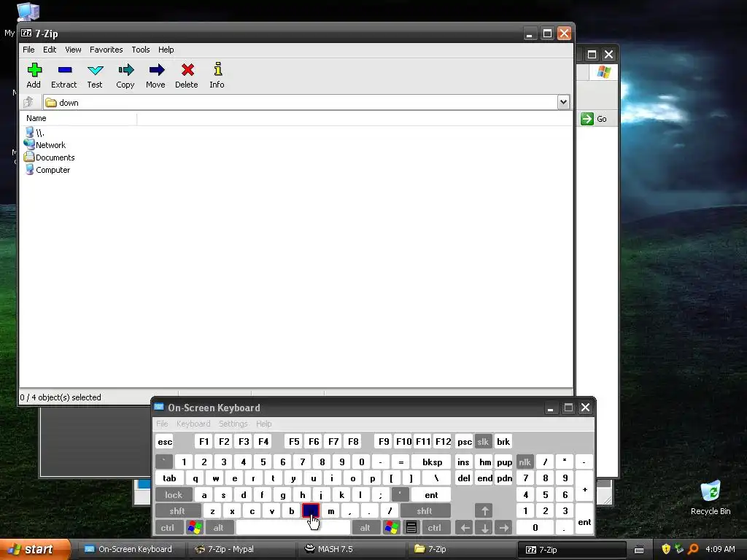Toggle the right alt key
Viewport: 747px width, 560px height.
365,528
